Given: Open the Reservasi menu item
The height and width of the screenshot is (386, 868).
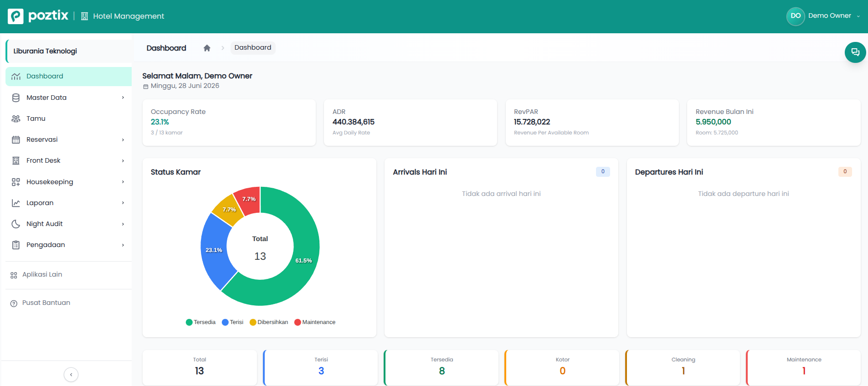Looking at the screenshot, I should coord(68,139).
